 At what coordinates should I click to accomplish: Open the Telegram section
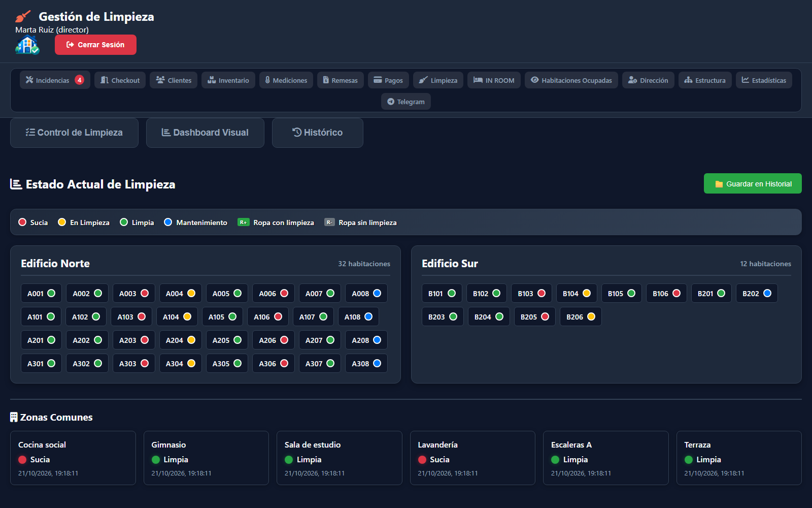point(406,102)
